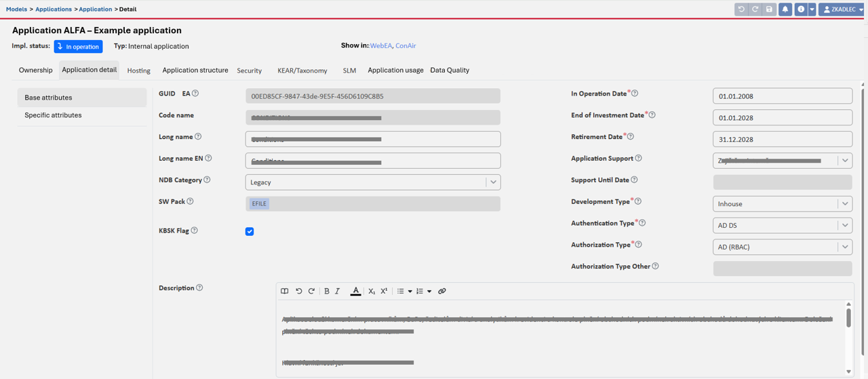Image resolution: width=868 pixels, height=379 pixels.
Task: Open the Data Quality tab
Action: click(x=450, y=71)
